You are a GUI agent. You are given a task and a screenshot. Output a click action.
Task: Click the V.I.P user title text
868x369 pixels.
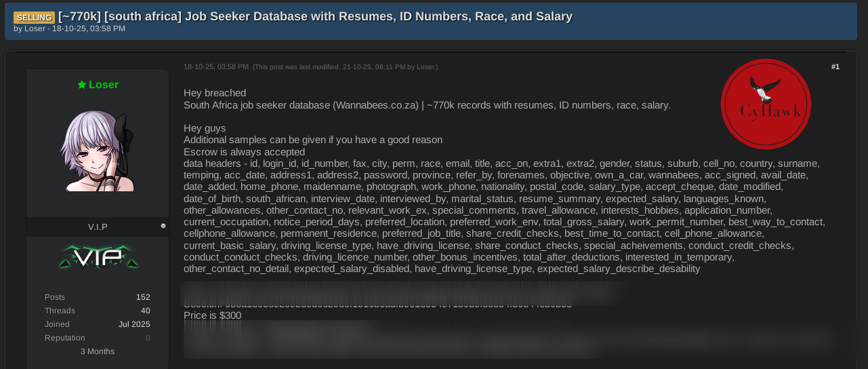98,227
